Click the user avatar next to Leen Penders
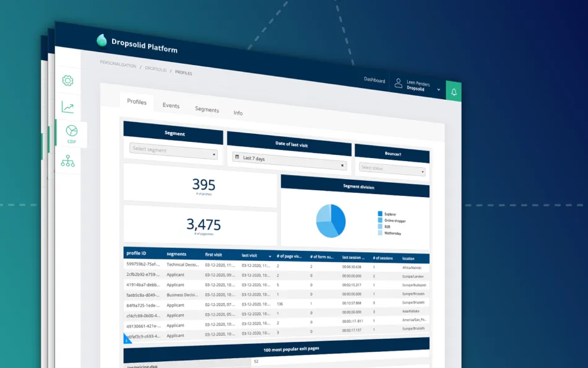The width and height of the screenshot is (588, 368). 399,83
